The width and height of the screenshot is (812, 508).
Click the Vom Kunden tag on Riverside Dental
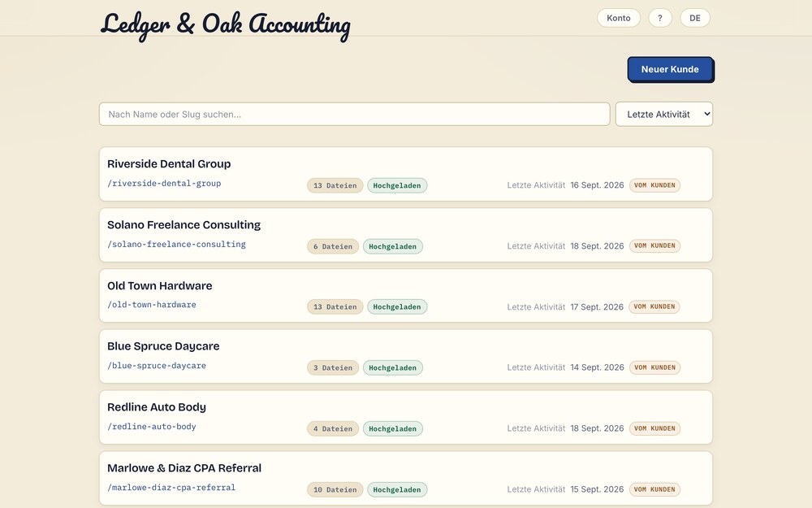click(x=655, y=185)
